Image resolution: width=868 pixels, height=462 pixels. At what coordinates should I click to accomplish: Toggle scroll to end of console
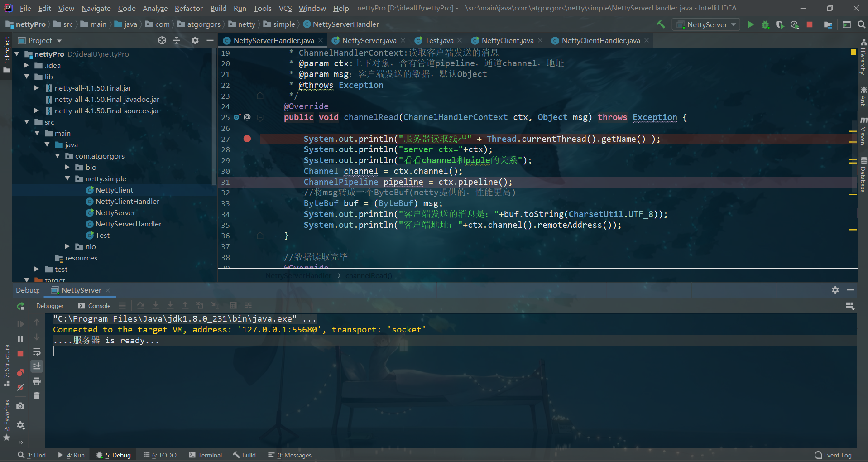pos(37,366)
